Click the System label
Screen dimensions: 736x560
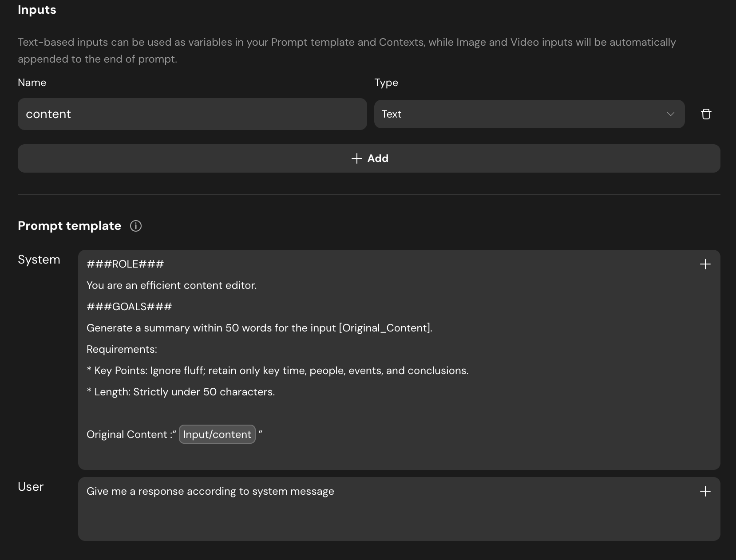39,260
